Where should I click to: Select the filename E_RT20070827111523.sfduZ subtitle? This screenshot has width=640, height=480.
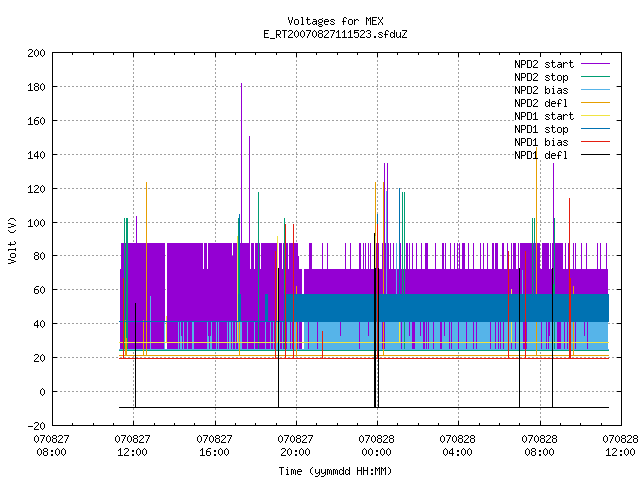coord(335,34)
